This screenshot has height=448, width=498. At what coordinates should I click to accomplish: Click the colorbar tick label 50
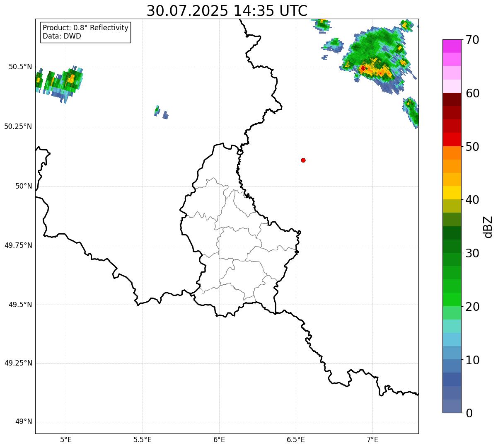point(472,147)
